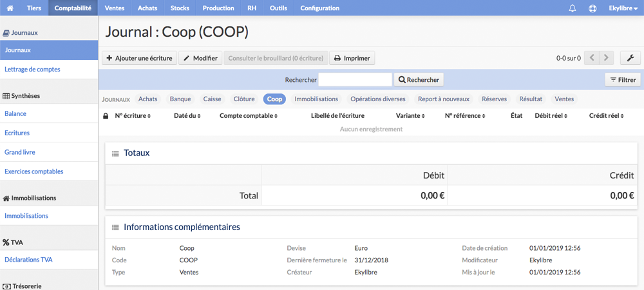Open Journaux in the sidebar
The image size is (644, 290).
[49, 50]
